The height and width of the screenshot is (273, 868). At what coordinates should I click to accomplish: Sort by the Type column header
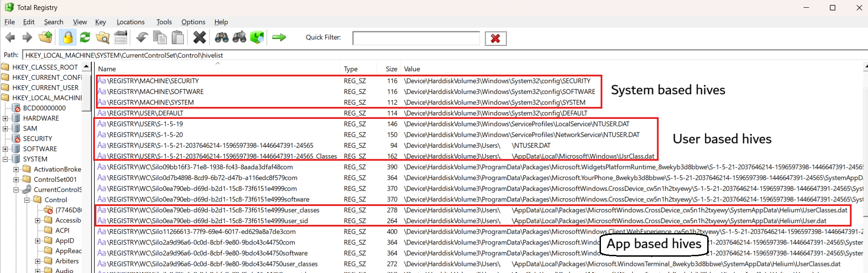click(358, 68)
